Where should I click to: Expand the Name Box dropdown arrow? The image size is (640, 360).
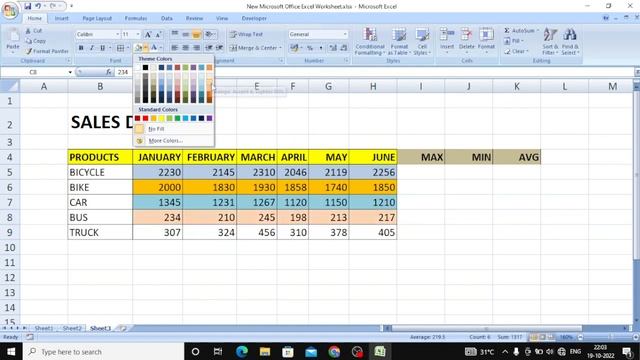pos(70,72)
